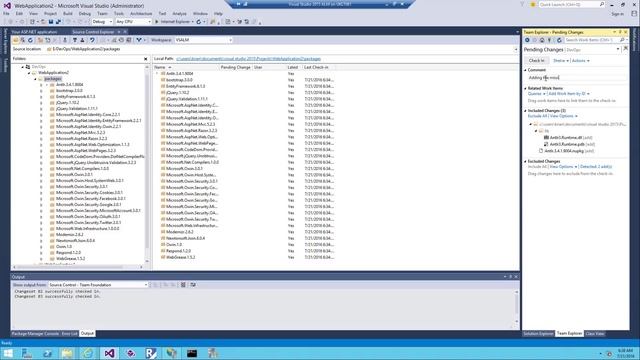Switch to Solution Explorer tab
This screenshot has width=640, height=360.
tap(538, 334)
